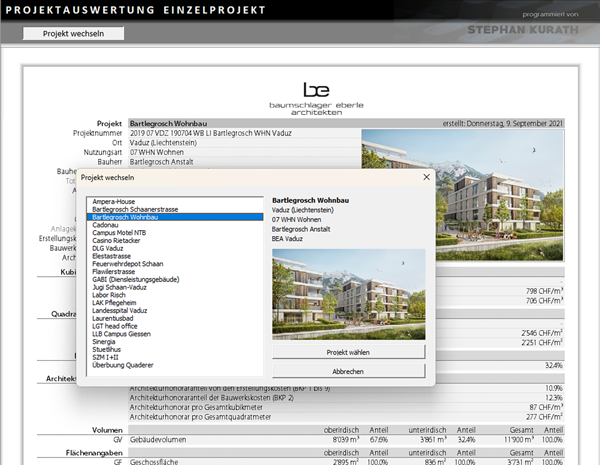The width and height of the screenshot is (600, 465).
Task: Click the Projekt wählen button
Action: [x=349, y=352]
